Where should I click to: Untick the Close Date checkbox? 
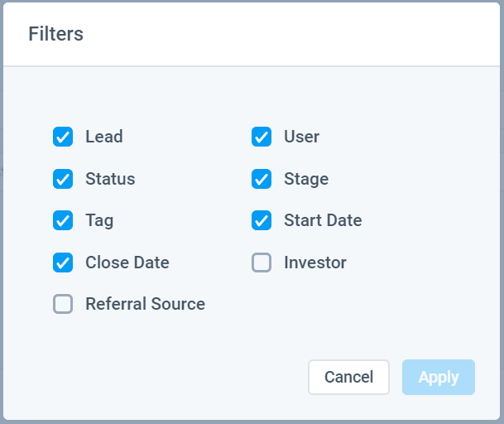point(63,263)
